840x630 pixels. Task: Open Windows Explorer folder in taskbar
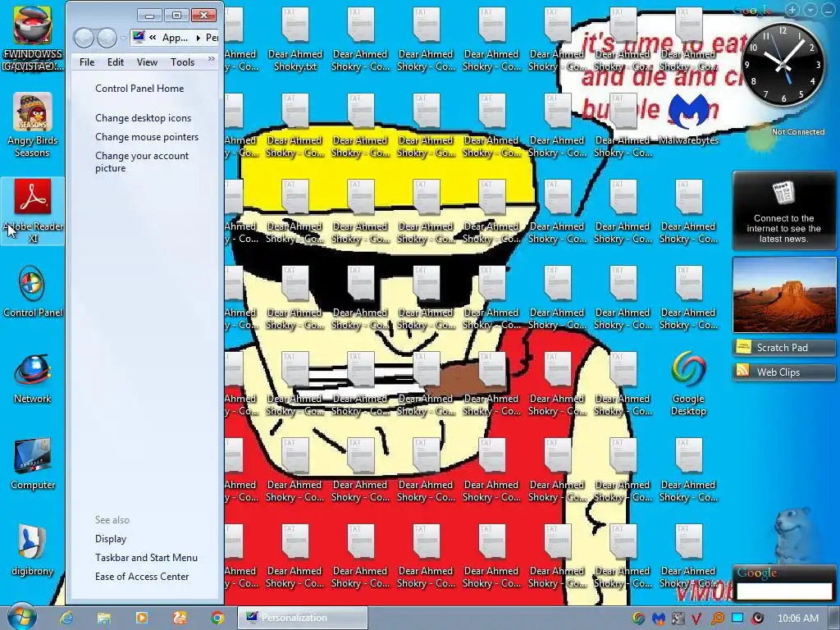(104, 618)
